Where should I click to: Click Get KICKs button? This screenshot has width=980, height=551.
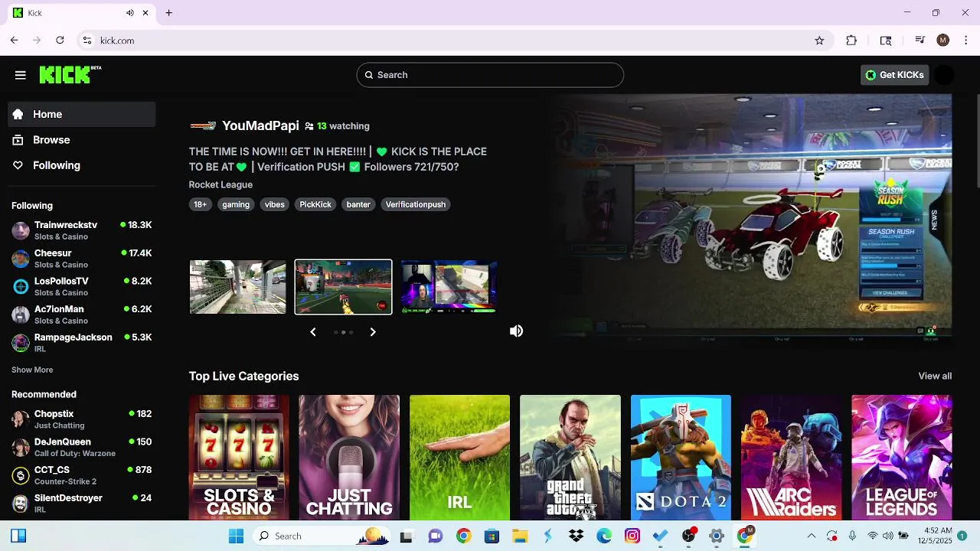[894, 75]
